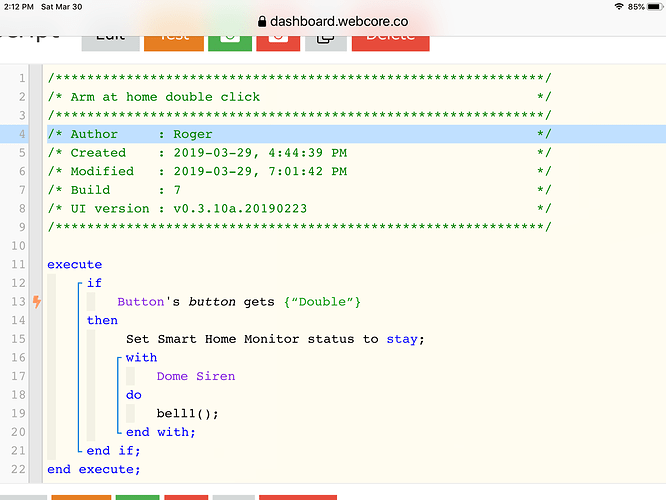The image size is (666, 500).
Task: Click the with keyword on line 16
Action: point(141,358)
